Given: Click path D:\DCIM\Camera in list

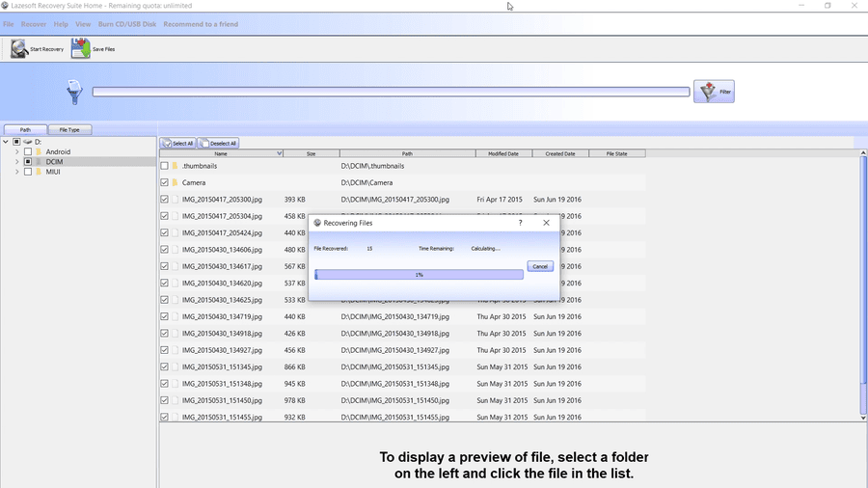Looking at the screenshot, I should pos(366,182).
